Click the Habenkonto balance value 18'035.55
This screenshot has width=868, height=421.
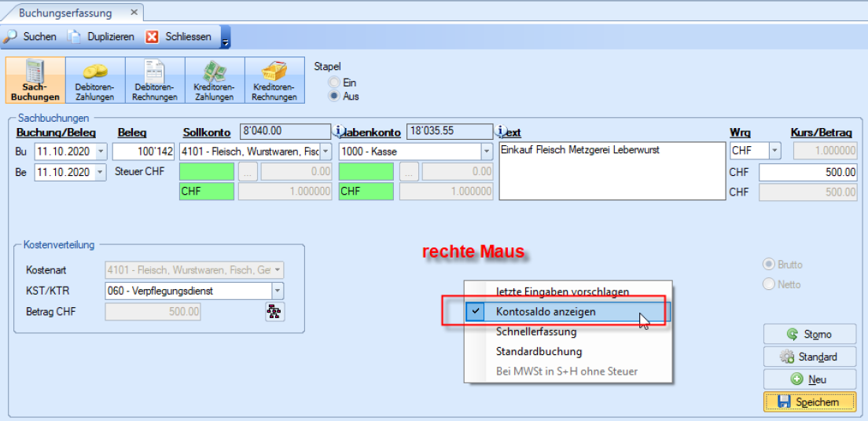pos(449,131)
